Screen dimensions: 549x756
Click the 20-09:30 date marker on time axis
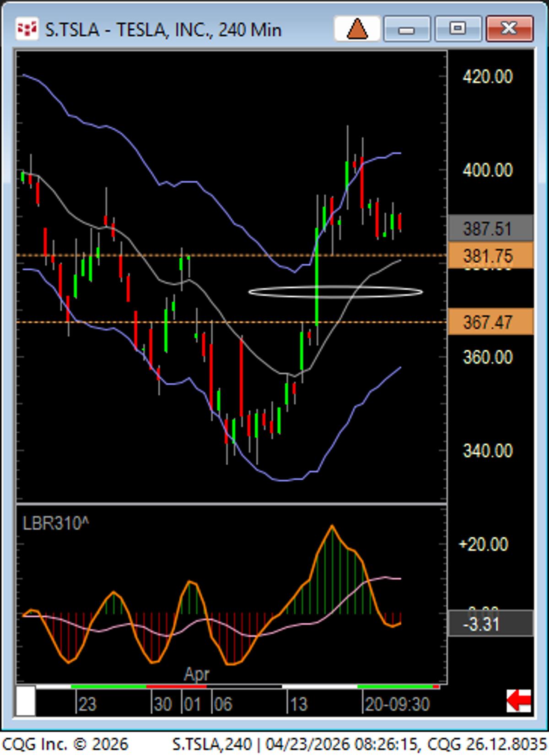(x=397, y=704)
